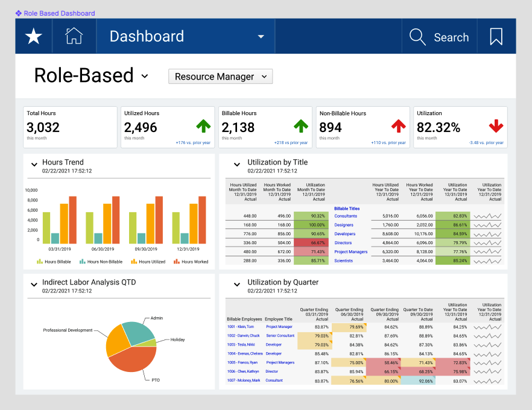
Task: Select the Home icon in the navigation bar
Action: pos(74,36)
